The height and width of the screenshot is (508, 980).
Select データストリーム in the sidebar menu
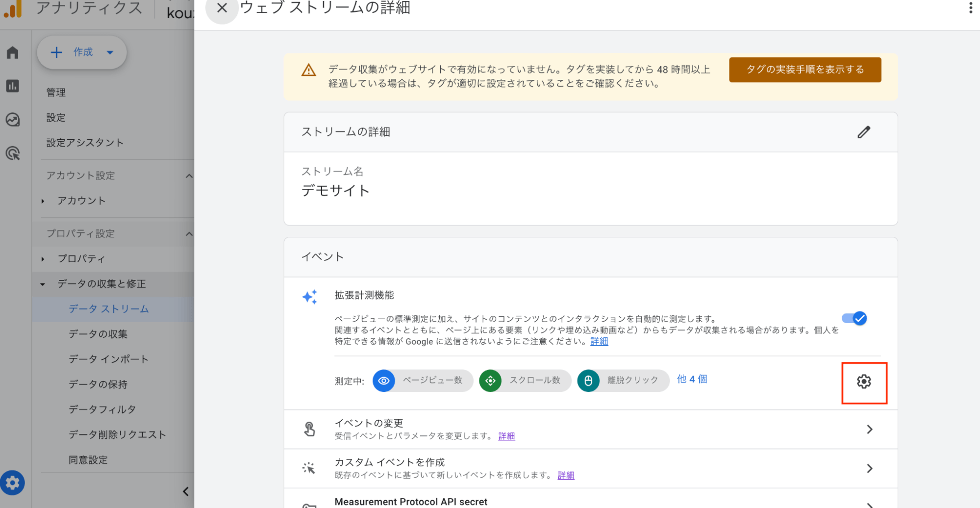[x=108, y=309]
